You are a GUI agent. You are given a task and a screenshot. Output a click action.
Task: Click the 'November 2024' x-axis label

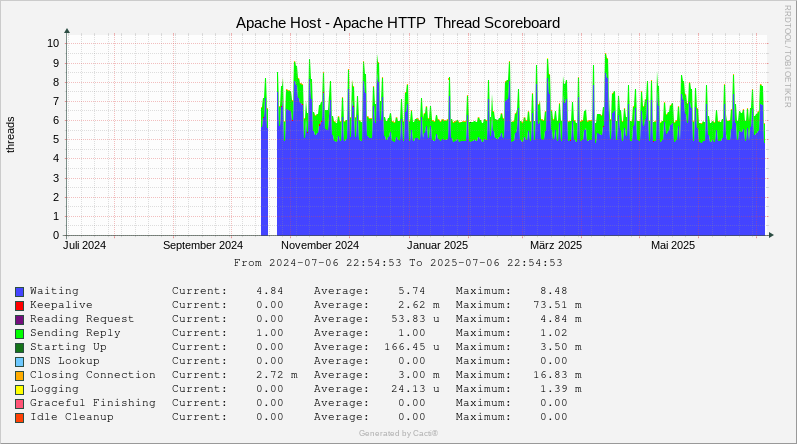320,245
